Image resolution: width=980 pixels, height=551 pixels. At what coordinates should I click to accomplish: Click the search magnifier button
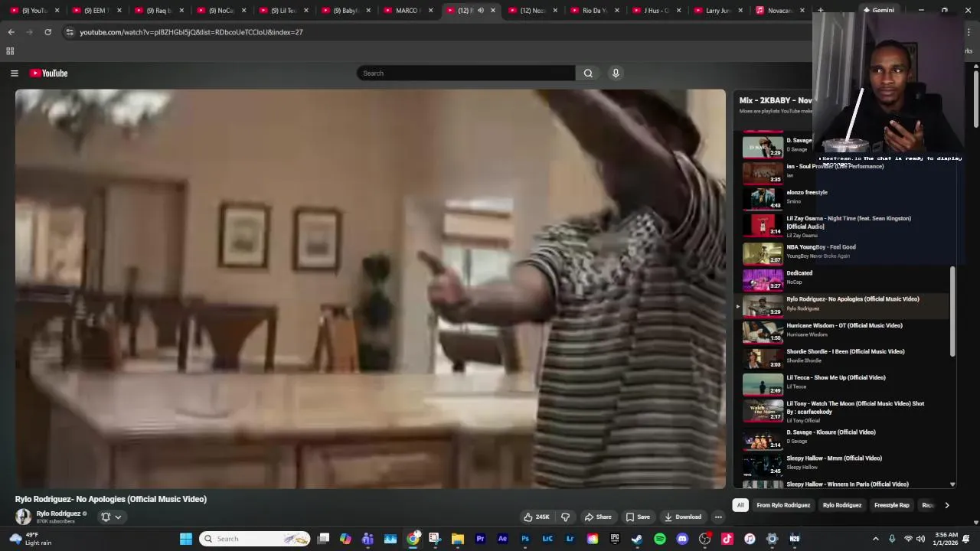click(x=588, y=73)
